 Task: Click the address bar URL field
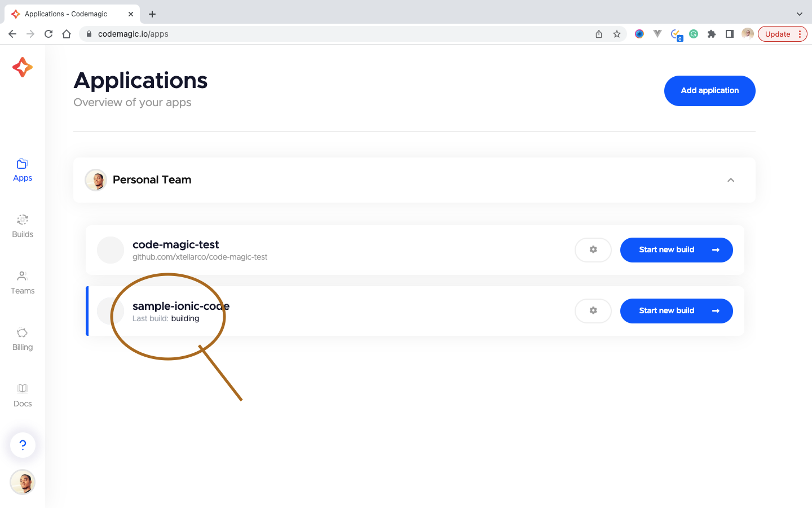[x=338, y=34]
